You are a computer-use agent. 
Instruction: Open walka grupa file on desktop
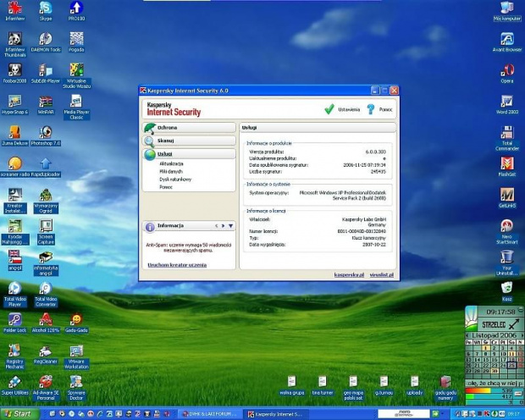pos(291,385)
